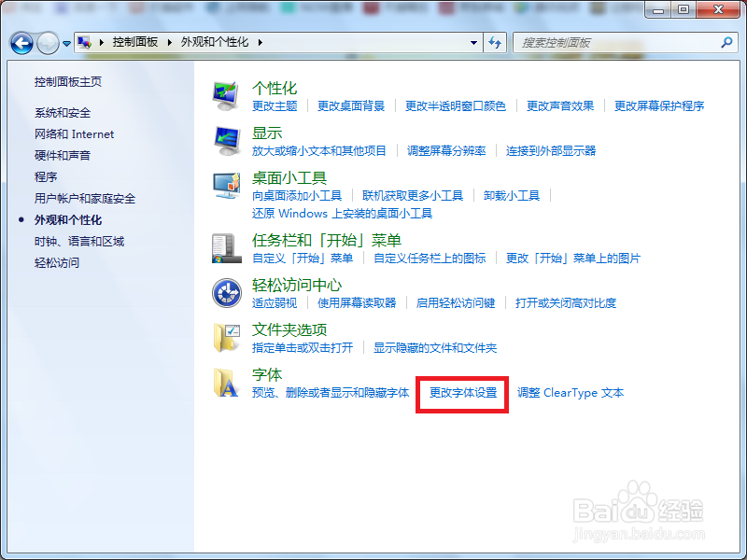Click 更改声音效果 link

[x=560, y=106]
